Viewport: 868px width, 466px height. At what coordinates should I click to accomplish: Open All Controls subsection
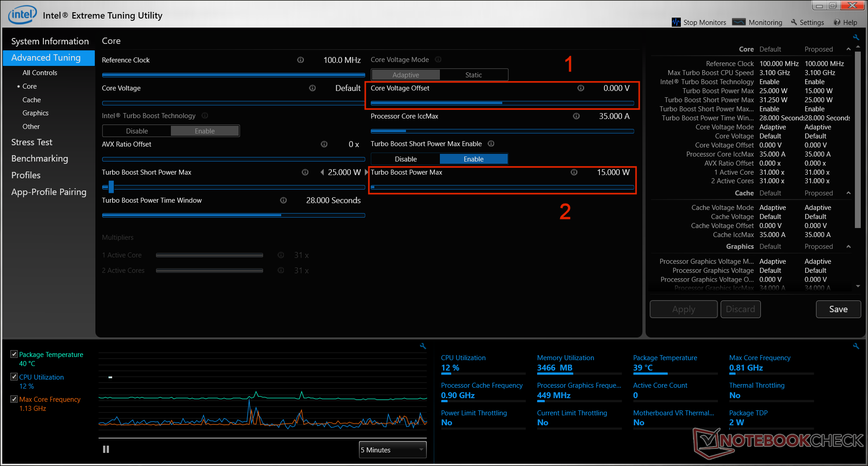coord(40,72)
